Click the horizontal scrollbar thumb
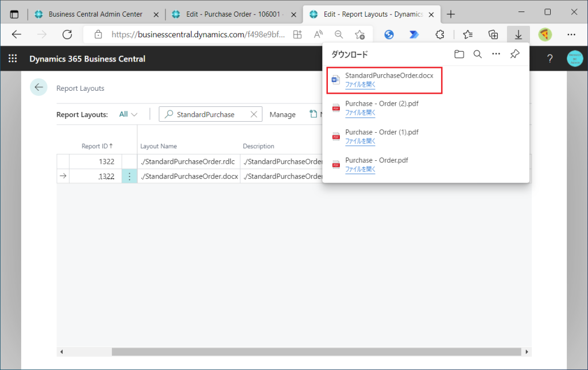 coord(316,352)
